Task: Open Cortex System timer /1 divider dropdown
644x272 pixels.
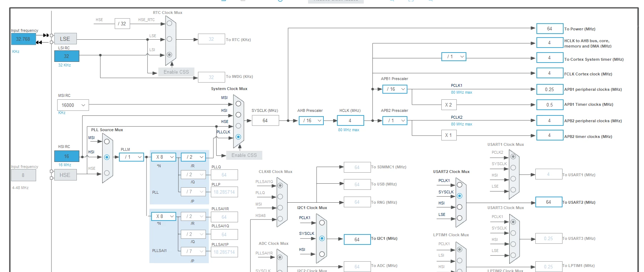Action: coord(454,56)
